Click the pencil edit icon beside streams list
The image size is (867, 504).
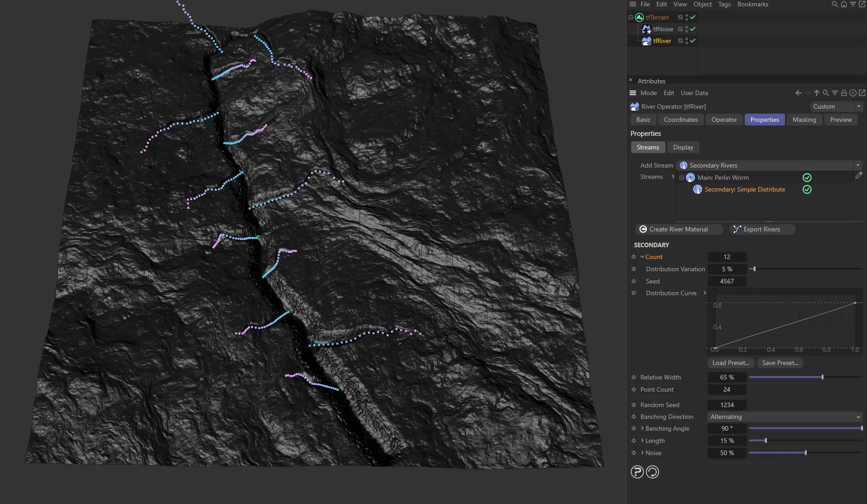pyautogui.click(x=858, y=175)
